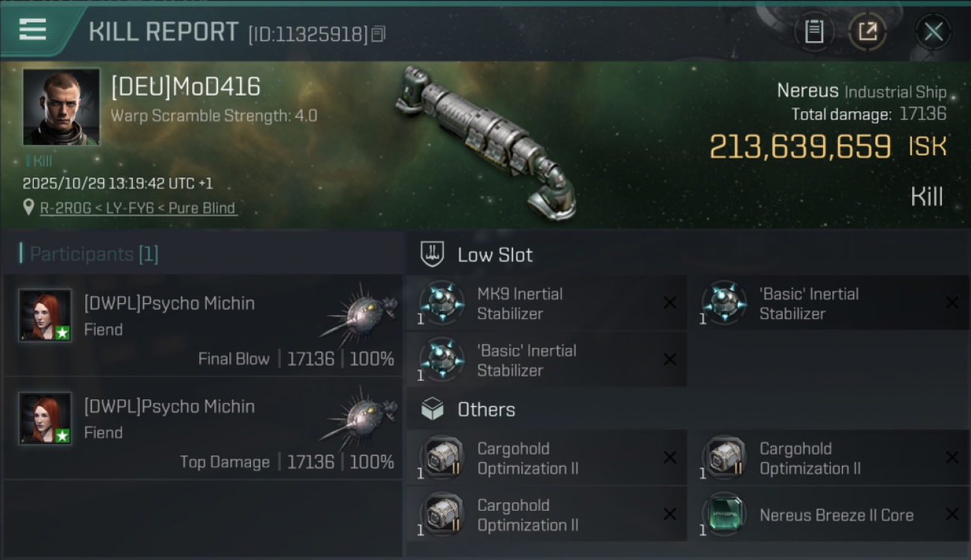The height and width of the screenshot is (560, 971).
Task: Select the Top Damage participant portrait
Action: point(46,418)
